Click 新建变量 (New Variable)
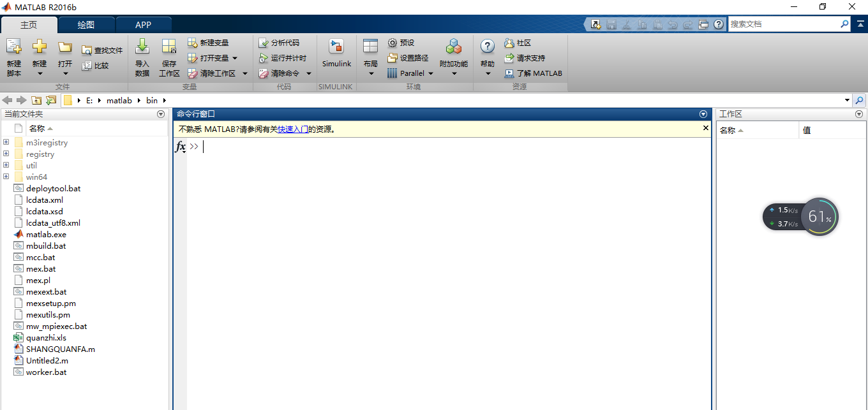The image size is (868, 410). click(x=208, y=43)
